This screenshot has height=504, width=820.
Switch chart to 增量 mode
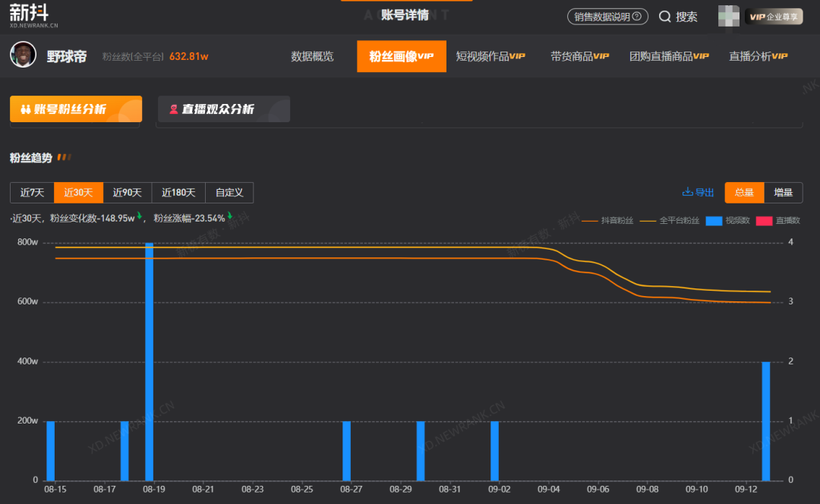point(783,193)
